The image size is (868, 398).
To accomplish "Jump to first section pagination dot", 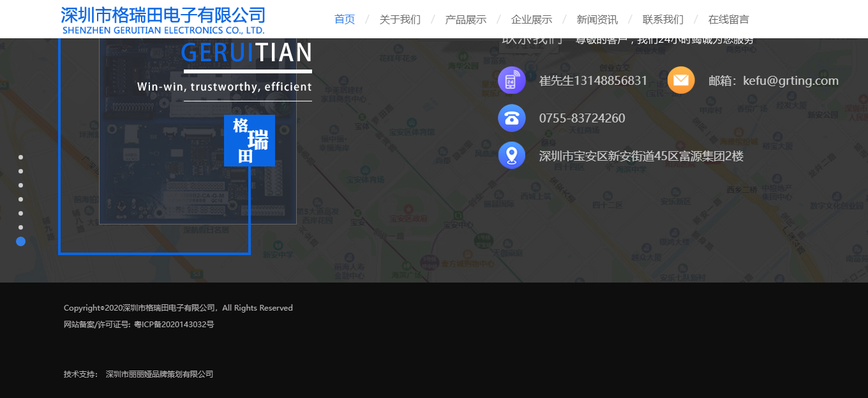I will point(20,157).
